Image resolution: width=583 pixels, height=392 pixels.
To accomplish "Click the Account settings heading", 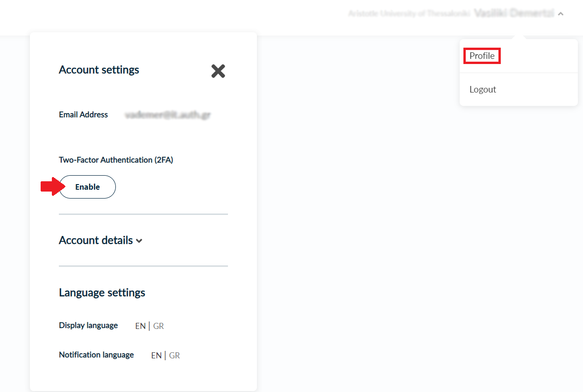I will pyautogui.click(x=99, y=70).
